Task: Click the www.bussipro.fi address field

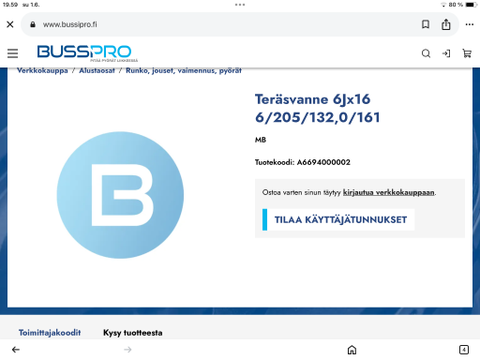Action: [220, 24]
